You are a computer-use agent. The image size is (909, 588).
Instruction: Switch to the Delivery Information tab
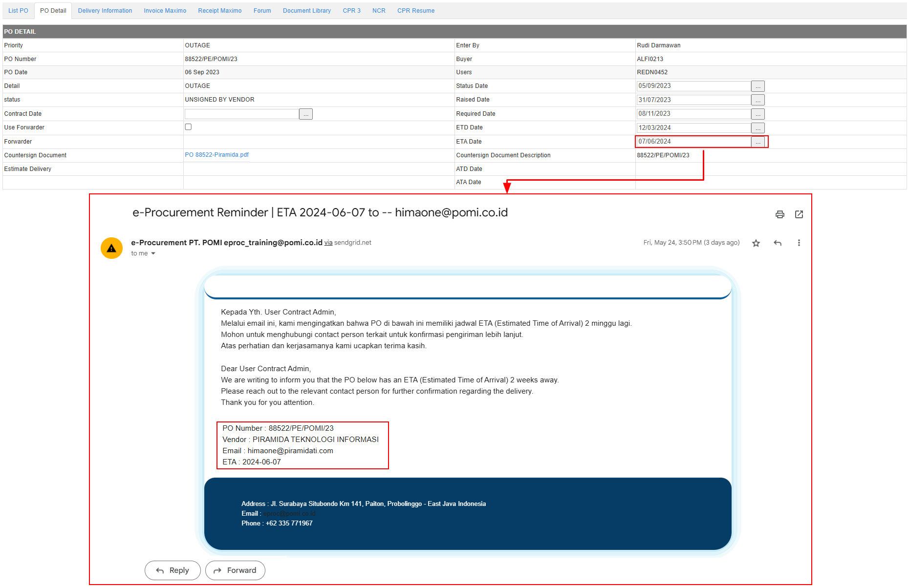pyautogui.click(x=105, y=11)
